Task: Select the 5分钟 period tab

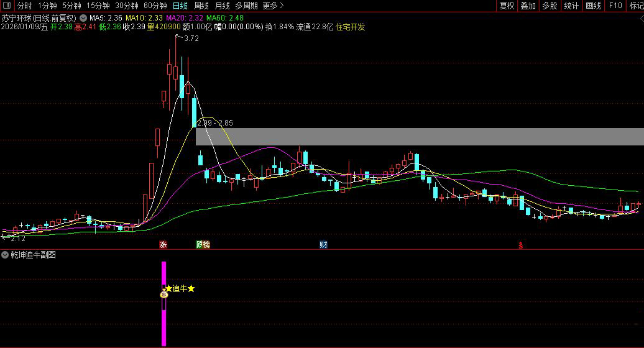Action: tap(72, 6)
